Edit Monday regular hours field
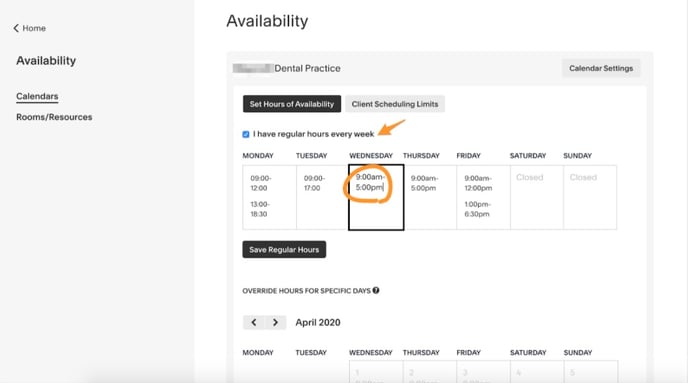This screenshot has width=688, height=383. pyautogui.click(x=269, y=197)
